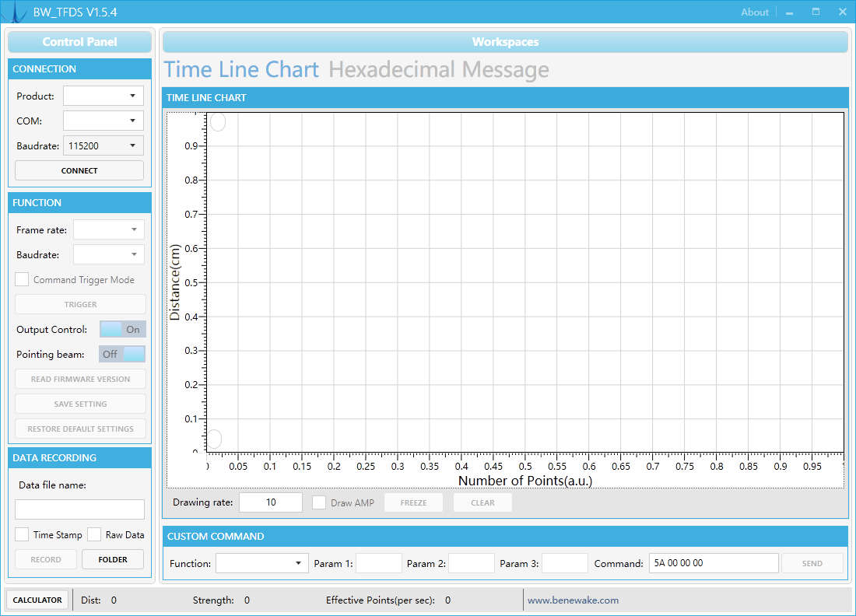Open the COM port dropdown
The height and width of the screenshot is (616, 856).
point(103,121)
